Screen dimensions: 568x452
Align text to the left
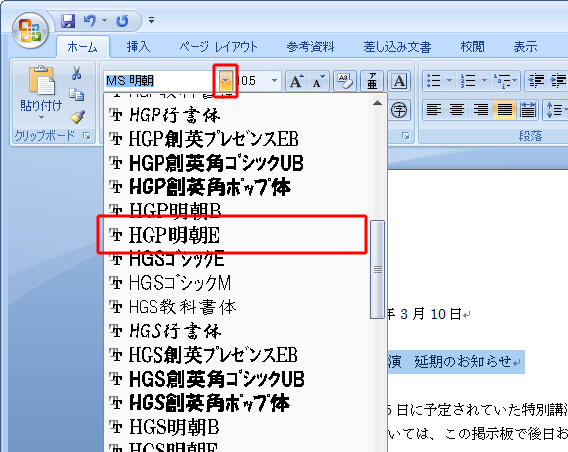point(434,109)
